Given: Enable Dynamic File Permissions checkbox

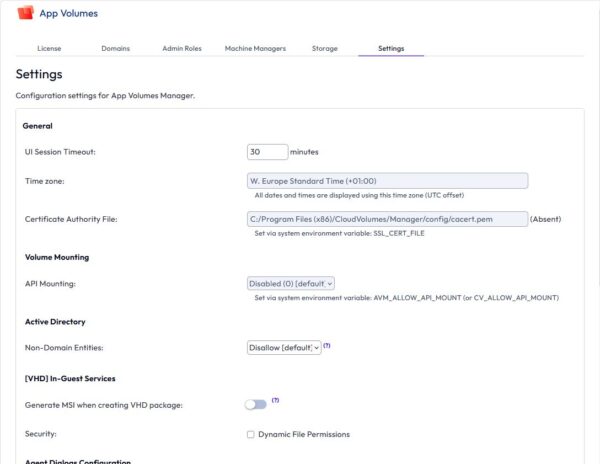Looking at the screenshot, I should (250, 434).
